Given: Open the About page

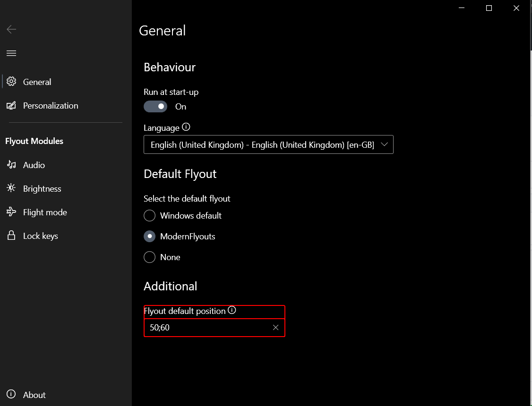Looking at the screenshot, I should (66, 395).
